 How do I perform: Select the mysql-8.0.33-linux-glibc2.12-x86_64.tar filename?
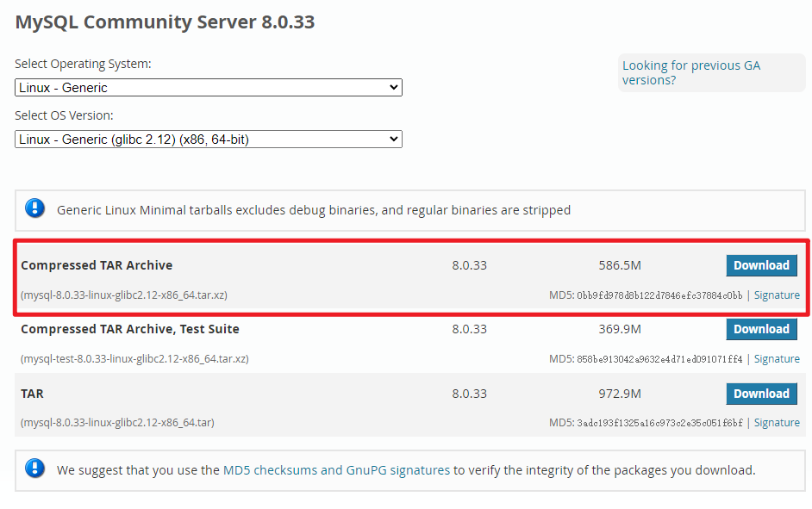(117, 423)
